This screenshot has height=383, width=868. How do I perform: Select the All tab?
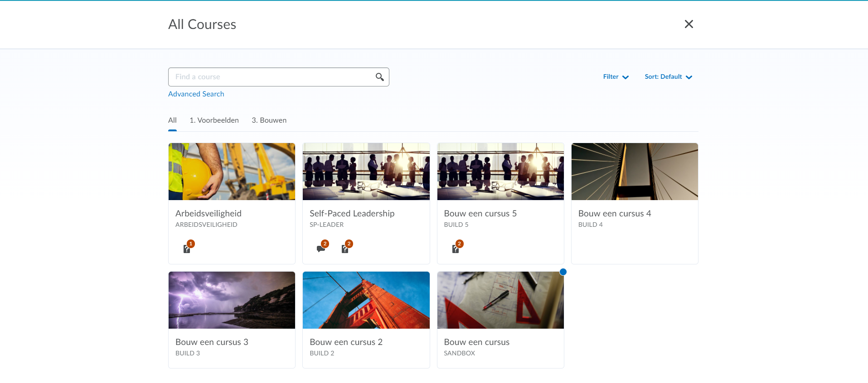[x=172, y=120]
